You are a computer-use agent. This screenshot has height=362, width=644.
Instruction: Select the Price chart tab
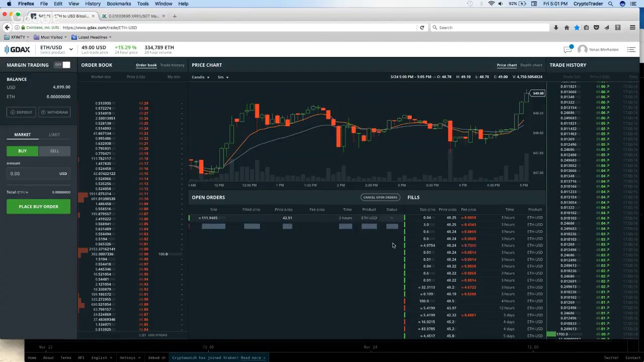pos(507,65)
